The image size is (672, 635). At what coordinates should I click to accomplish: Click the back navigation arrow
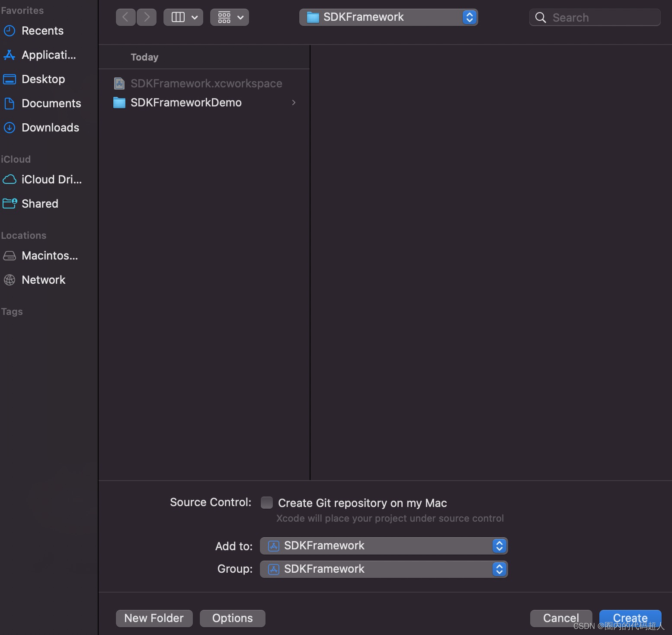click(125, 17)
